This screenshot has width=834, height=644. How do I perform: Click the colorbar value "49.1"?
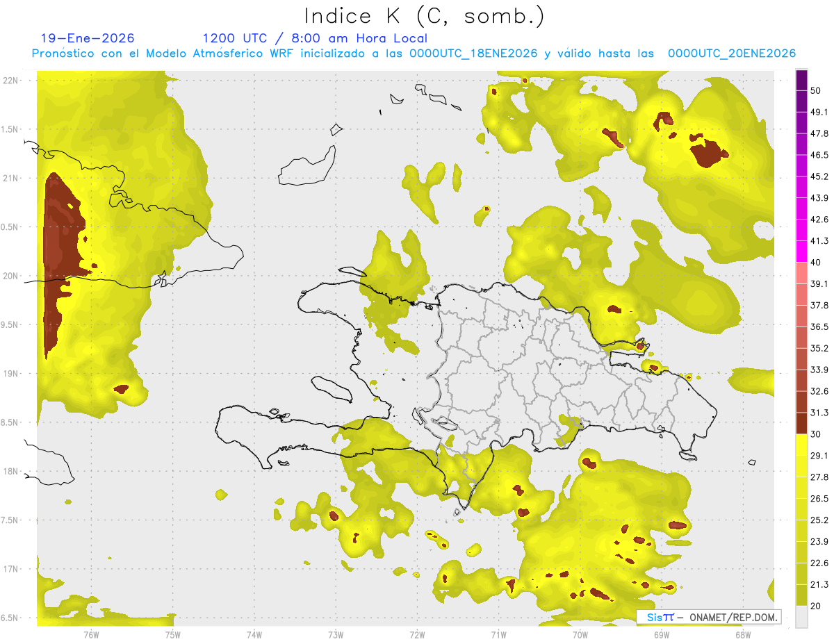819,112
